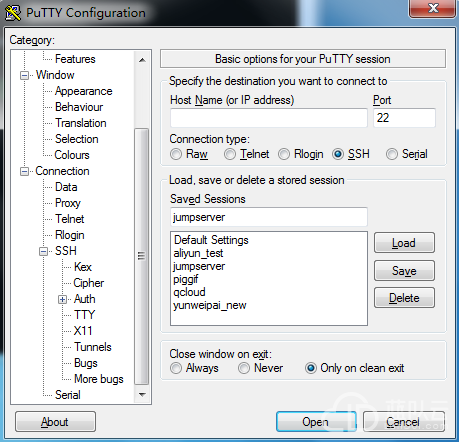Collapse the Window tree node
This screenshot has width=459, height=442.
tap(24, 76)
